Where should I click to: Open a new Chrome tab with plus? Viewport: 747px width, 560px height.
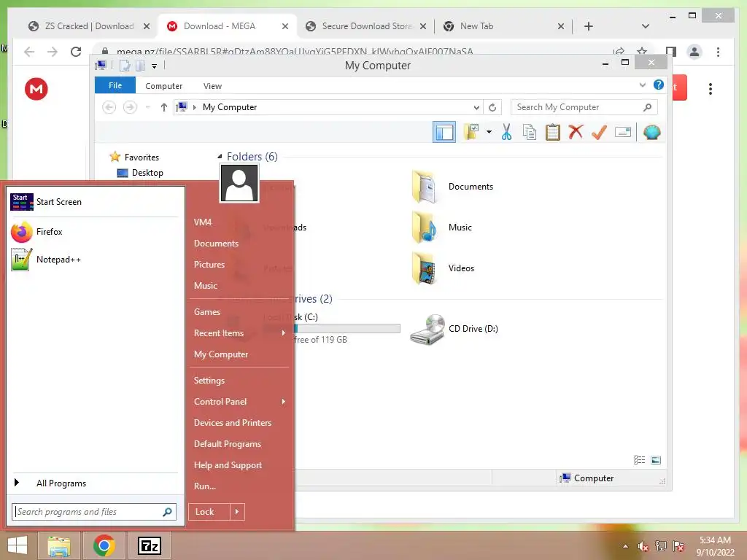tap(589, 26)
